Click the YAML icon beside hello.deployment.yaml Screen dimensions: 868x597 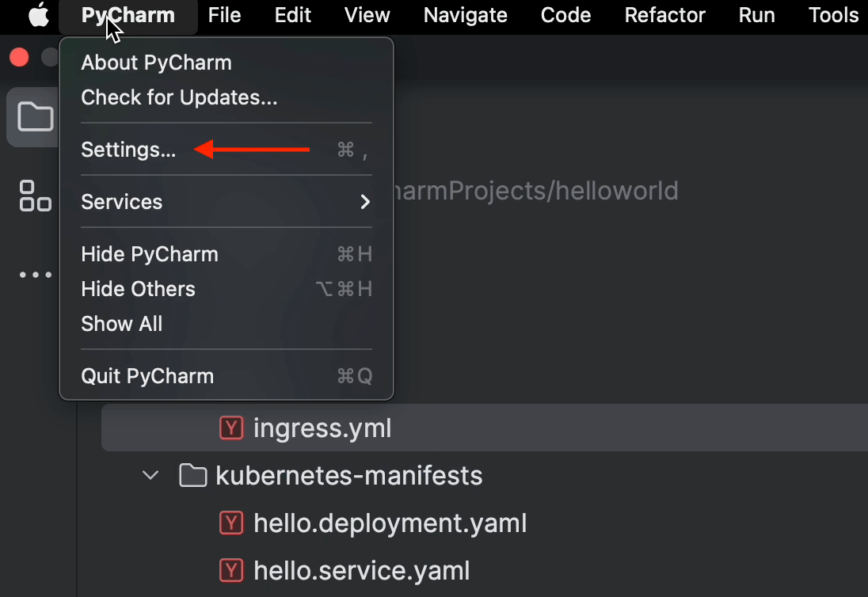pyautogui.click(x=230, y=523)
